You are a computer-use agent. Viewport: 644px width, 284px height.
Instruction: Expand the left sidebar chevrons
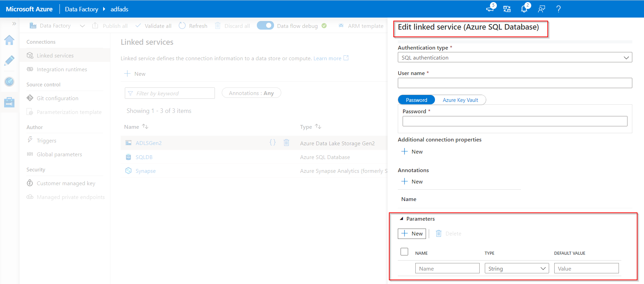tap(14, 24)
